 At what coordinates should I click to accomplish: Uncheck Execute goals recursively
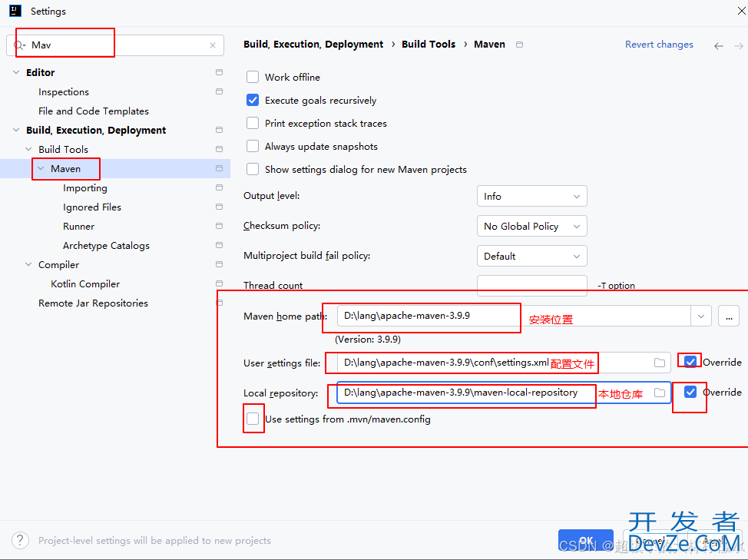point(253,100)
